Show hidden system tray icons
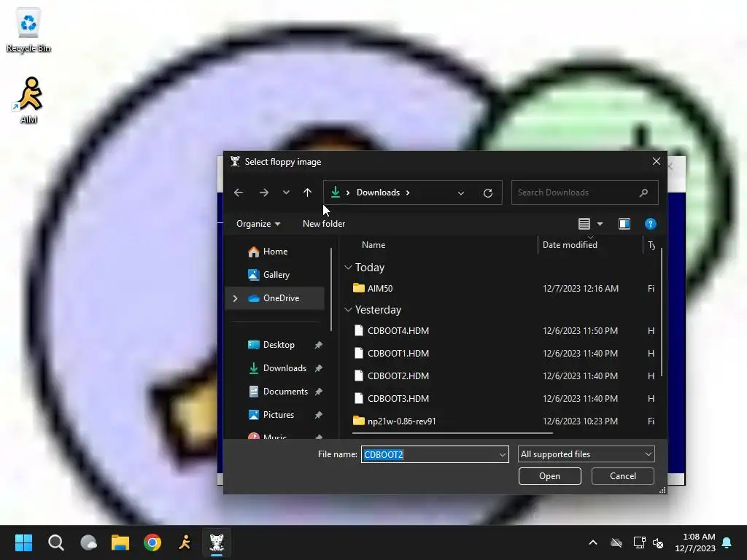747x560 pixels. coord(593,542)
